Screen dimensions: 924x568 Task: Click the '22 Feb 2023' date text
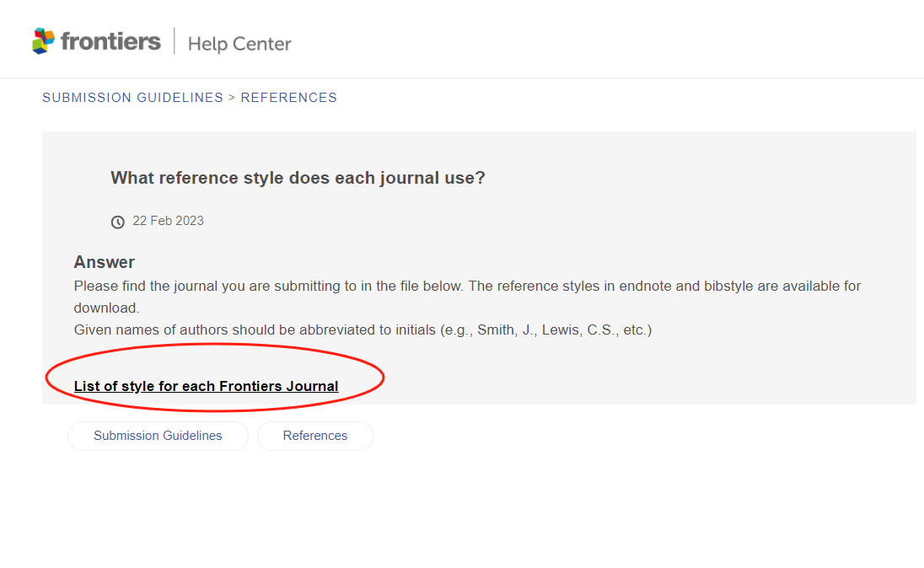(x=168, y=221)
